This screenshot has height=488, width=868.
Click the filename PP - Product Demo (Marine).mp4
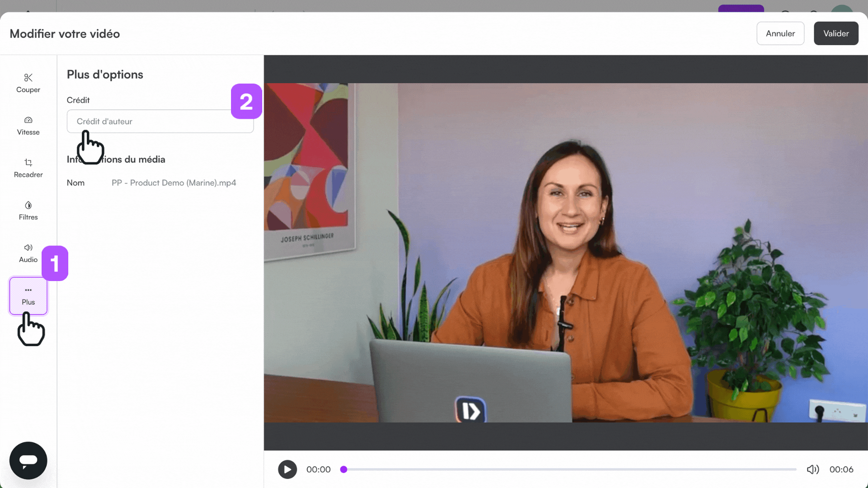(x=174, y=183)
